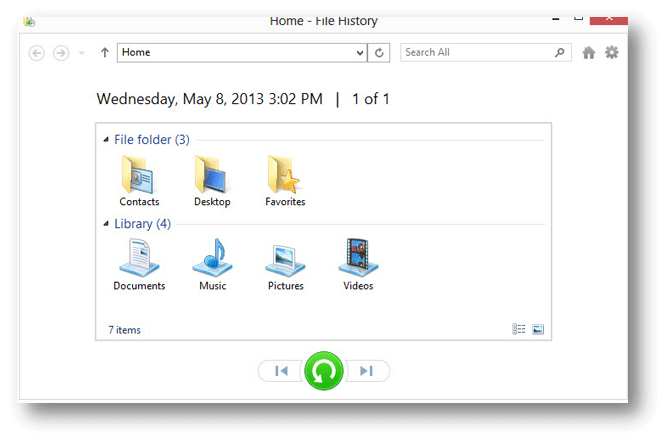Open the Documents library icon
The image size is (668, 443).
click(x=139, y=257)
